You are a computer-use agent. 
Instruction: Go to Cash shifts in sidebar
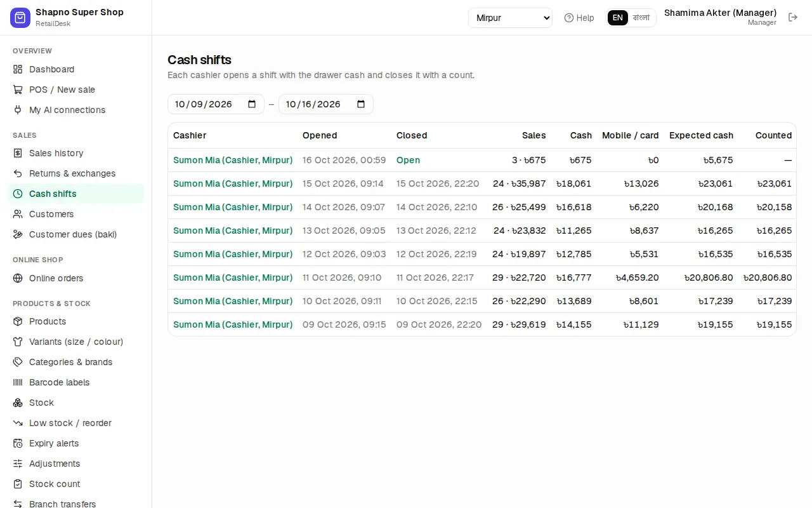pyautogui.click(x=76, y=194)
